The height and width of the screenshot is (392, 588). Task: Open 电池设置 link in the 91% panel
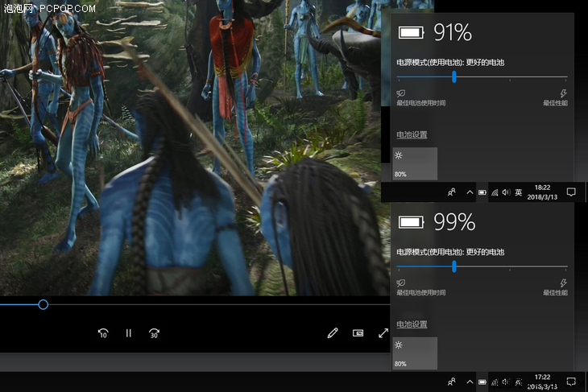[x=412, y=134]
